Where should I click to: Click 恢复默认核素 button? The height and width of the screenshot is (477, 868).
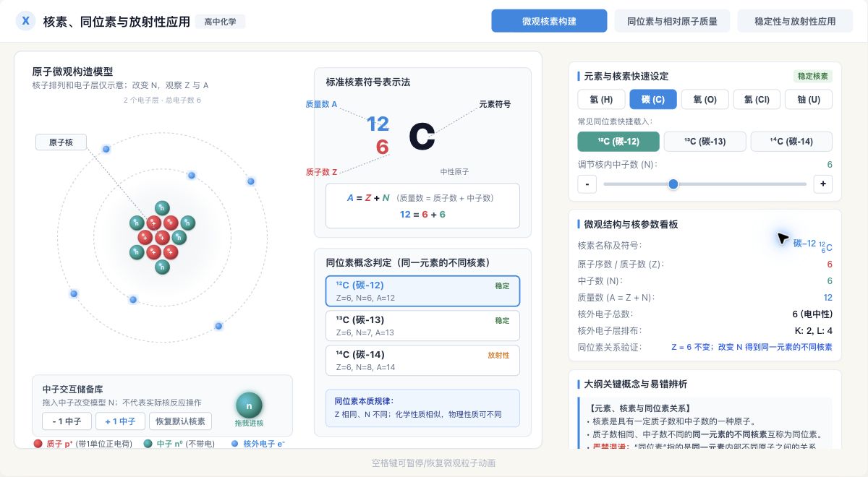pyautogui.click(x=180, y=421)
